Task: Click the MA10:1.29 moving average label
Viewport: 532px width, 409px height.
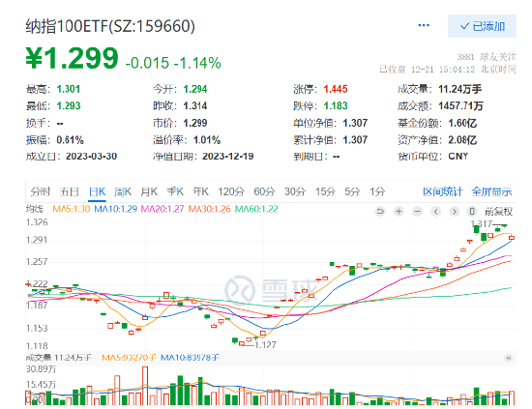Action: pyautogui.click(x=116, y=209)
